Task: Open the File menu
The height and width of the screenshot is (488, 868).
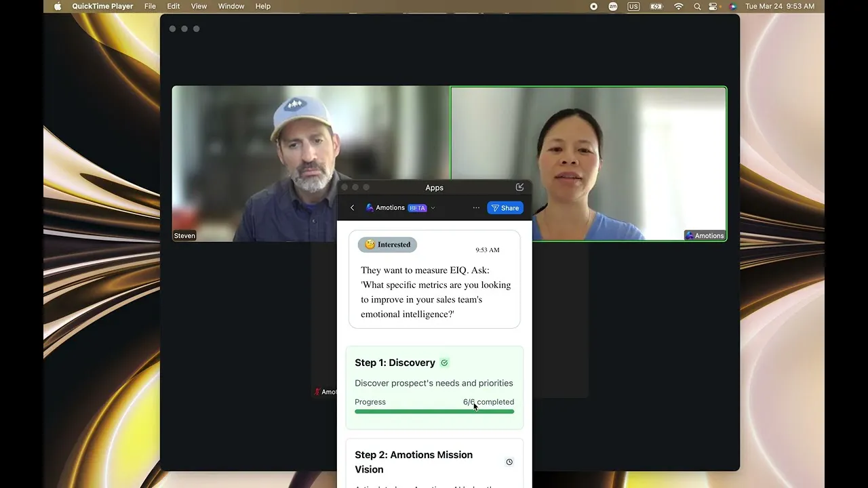Action: (x=150, y=6)
